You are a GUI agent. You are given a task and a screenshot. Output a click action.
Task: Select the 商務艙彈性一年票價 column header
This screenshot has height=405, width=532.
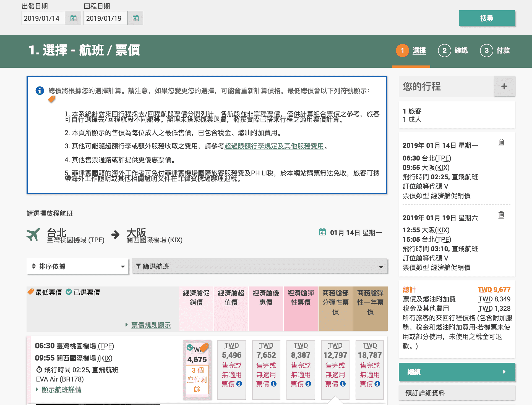point(371,309)
